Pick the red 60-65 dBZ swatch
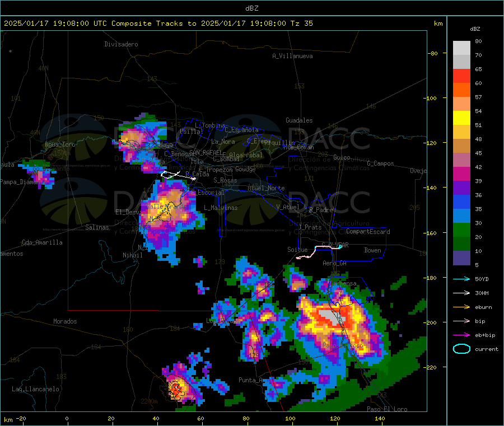Image resolution: width=504 pixels, height=426 pixels. click(x=461, y=76)
